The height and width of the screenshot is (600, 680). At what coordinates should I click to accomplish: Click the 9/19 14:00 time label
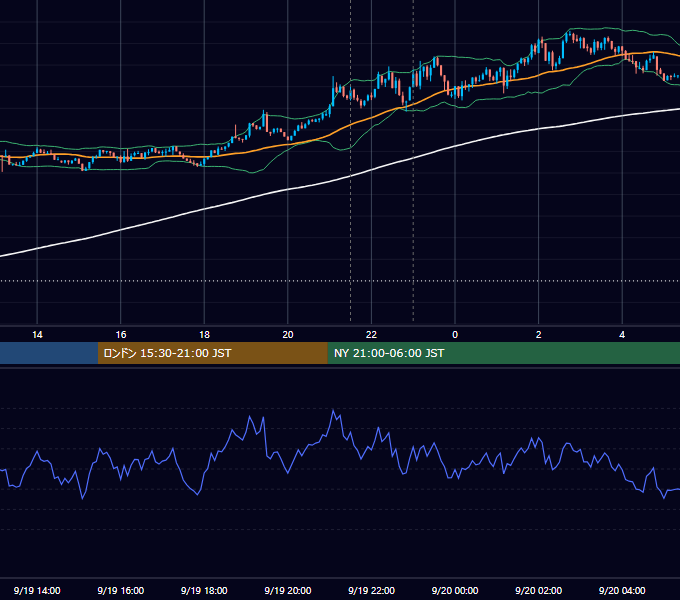tap(37, 590)
